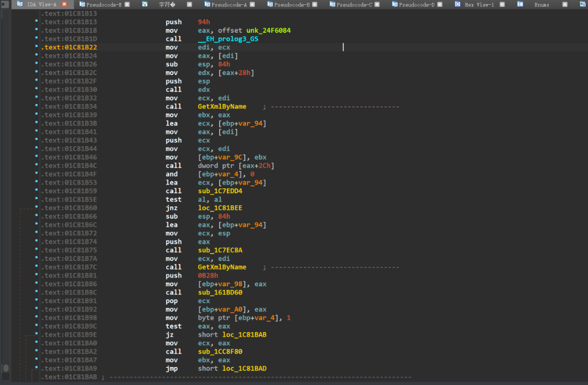588x385 pixels.
Task: Click the [eax+28h] operand
Action: click(x=236, y=73)
